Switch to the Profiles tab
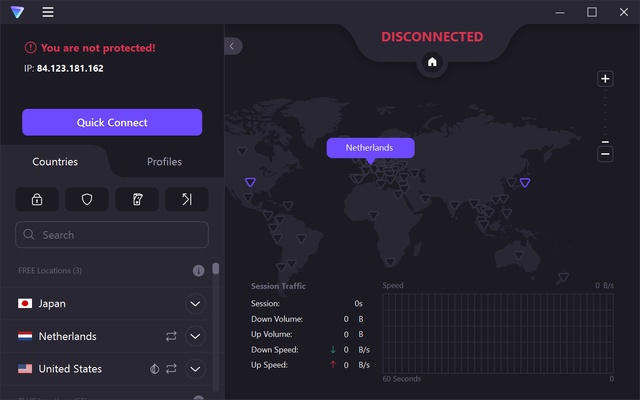The width and height of the screenshot is (640, 400). point(164,162)
